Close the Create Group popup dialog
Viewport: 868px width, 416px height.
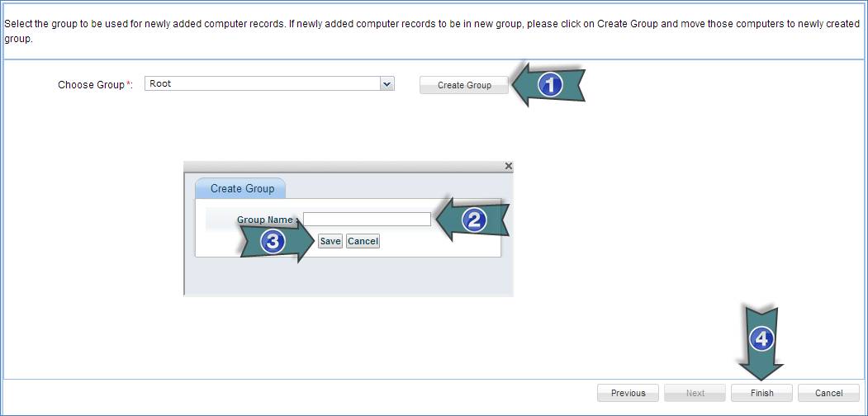[x=508, y=166]
